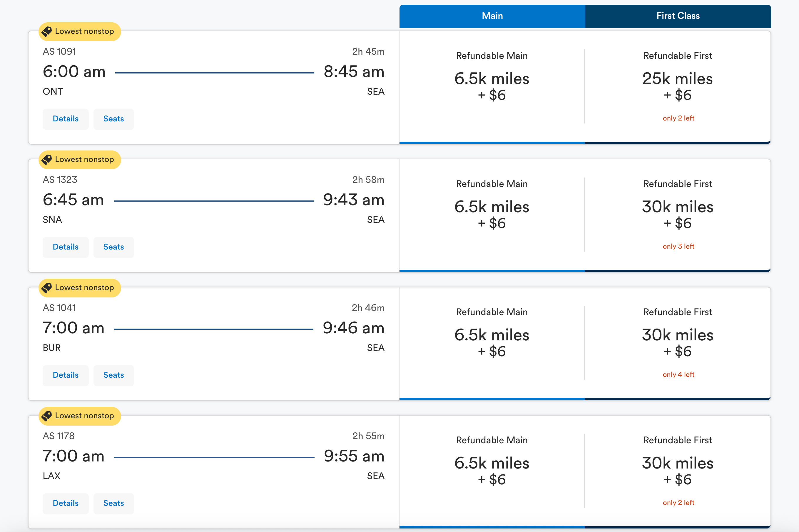Select Refundable Main fare on AS 1091
Screen dimensions: 799x532
492,86
